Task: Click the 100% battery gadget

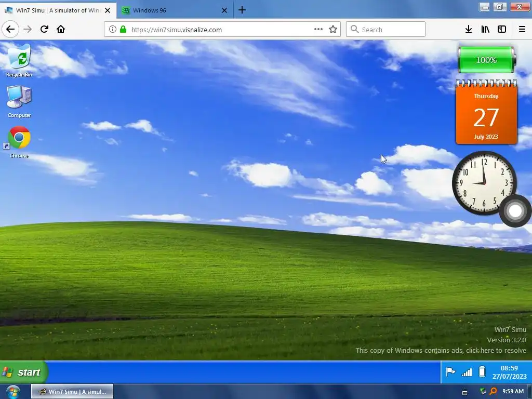Action: (x=486, y=60)
